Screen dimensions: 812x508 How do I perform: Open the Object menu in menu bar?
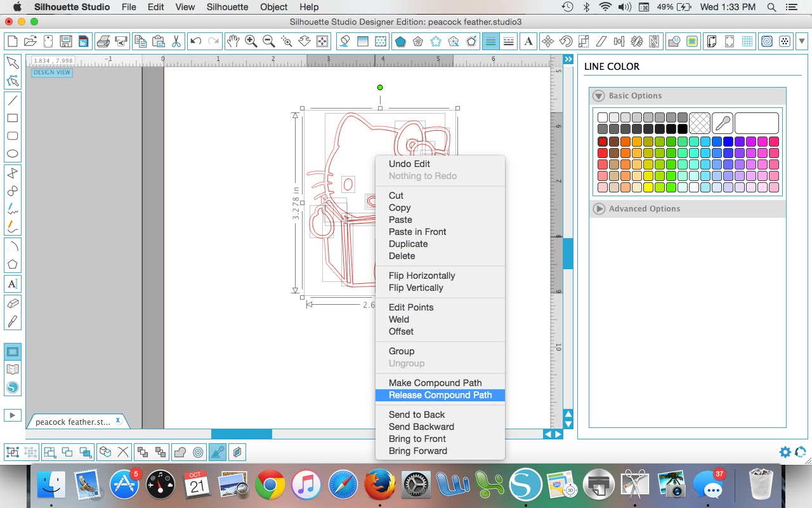[x=273, y=7]
